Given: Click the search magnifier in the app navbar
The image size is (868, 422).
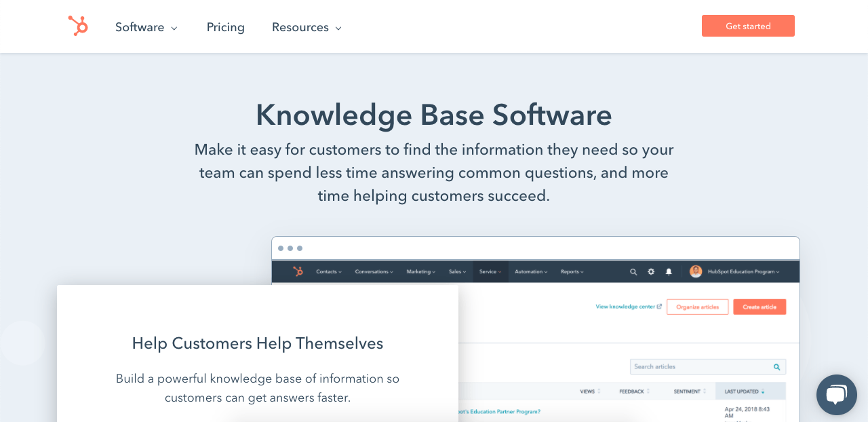Looking at the screenshot, I should click(633, 271).
